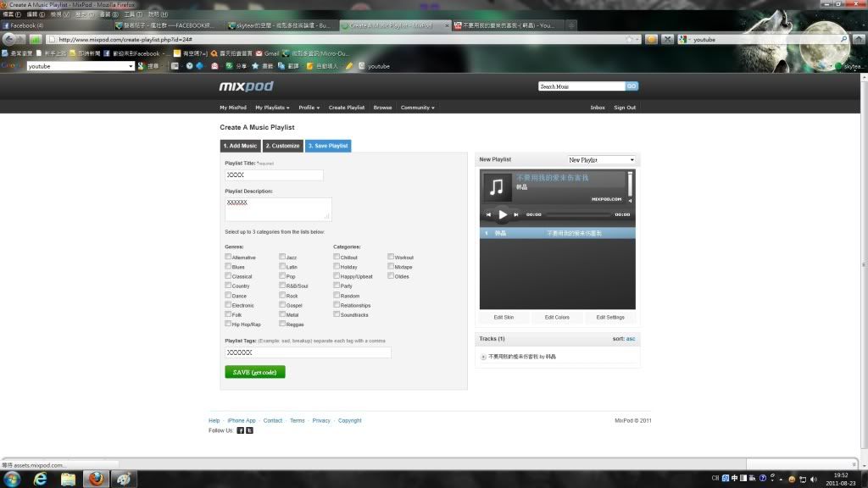
Task: Expand the Profile menu
Action: tap(309, 108)
